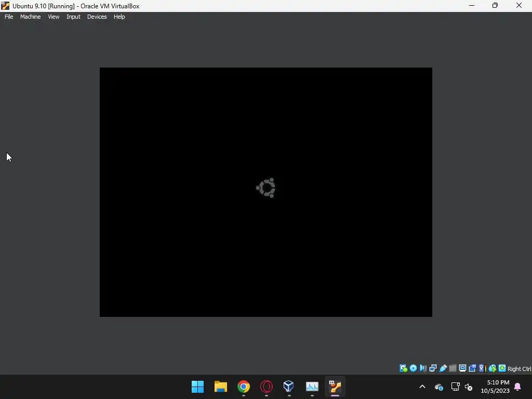Click the audio status icon
532x399 pixels.
tap(423, 368)
